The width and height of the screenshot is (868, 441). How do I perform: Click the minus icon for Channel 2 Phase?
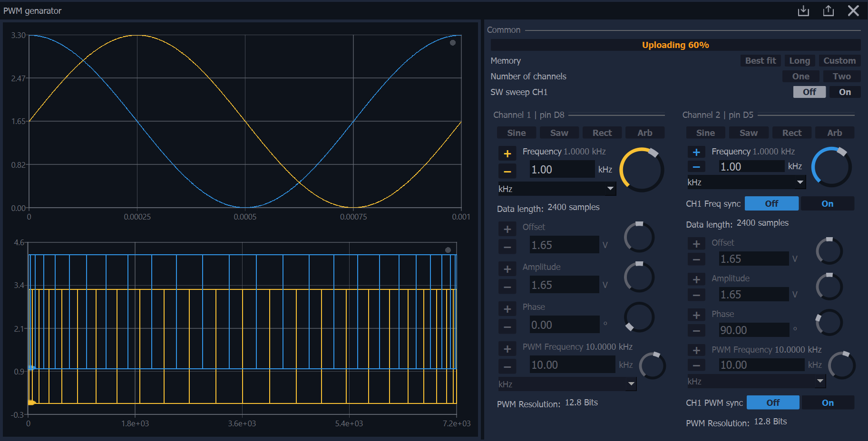(x=696, y=331)
